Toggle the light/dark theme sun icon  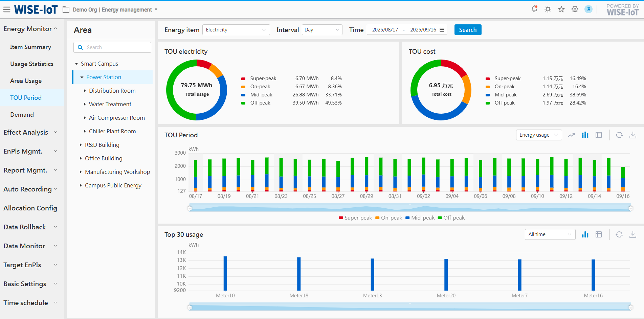pyautogui.click(x=548, y=9)
